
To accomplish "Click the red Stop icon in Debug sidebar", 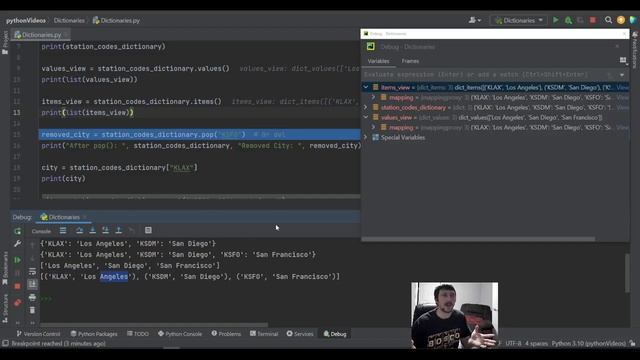I will pyautogui.click(x=18, y=287).
